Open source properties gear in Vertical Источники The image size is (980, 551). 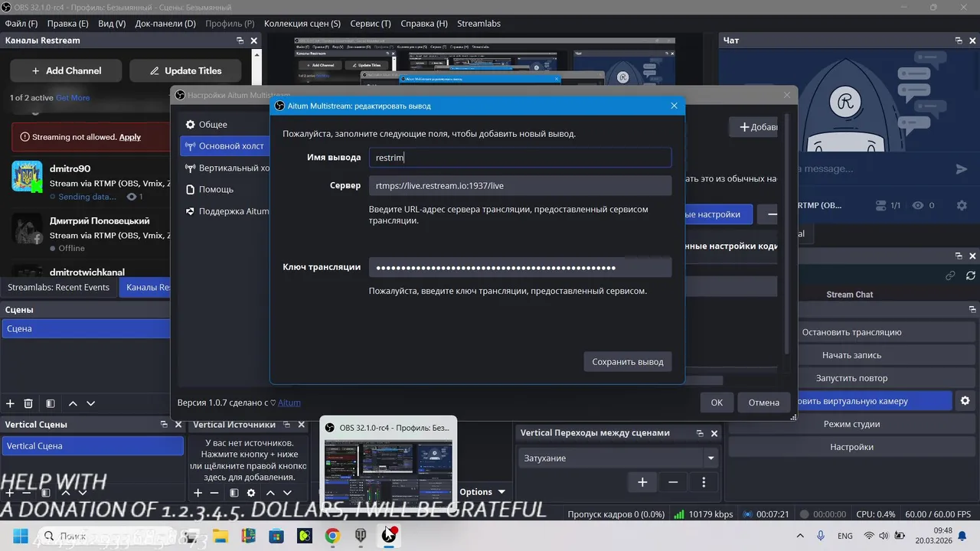[250, 493]
